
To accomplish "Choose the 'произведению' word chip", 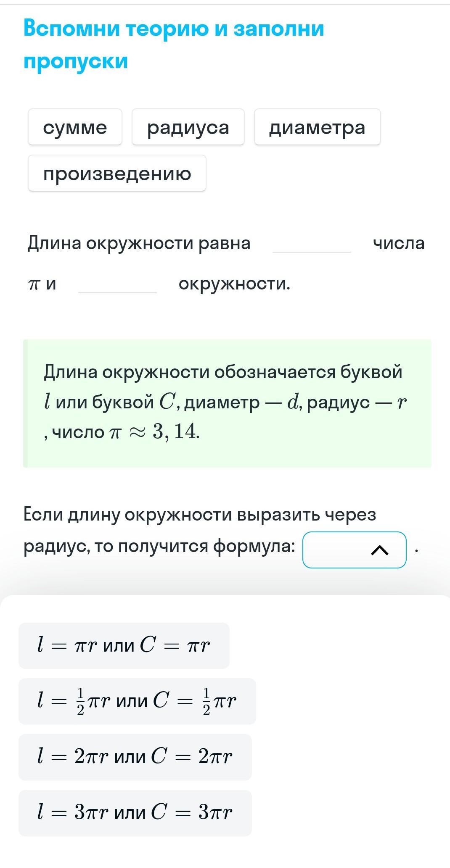I will tap(117, 174).
